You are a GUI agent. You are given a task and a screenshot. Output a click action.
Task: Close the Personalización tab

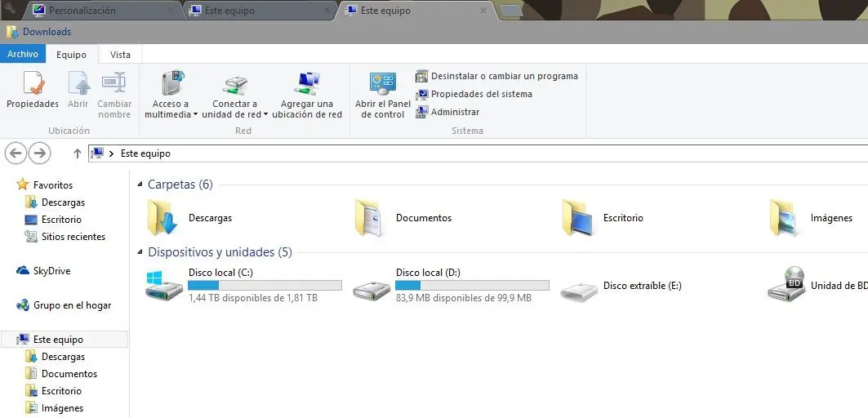tap(171, 11)
